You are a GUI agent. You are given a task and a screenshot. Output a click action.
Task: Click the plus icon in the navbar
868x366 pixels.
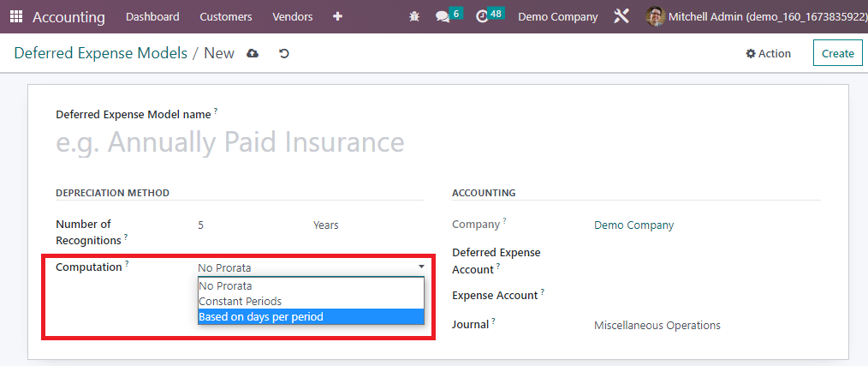coord(337,16)
